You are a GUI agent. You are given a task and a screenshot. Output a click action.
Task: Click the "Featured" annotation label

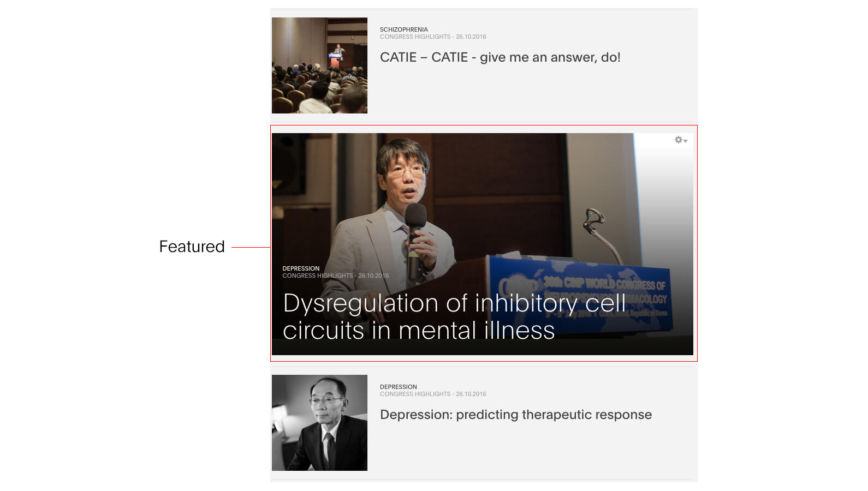[192, 247]
